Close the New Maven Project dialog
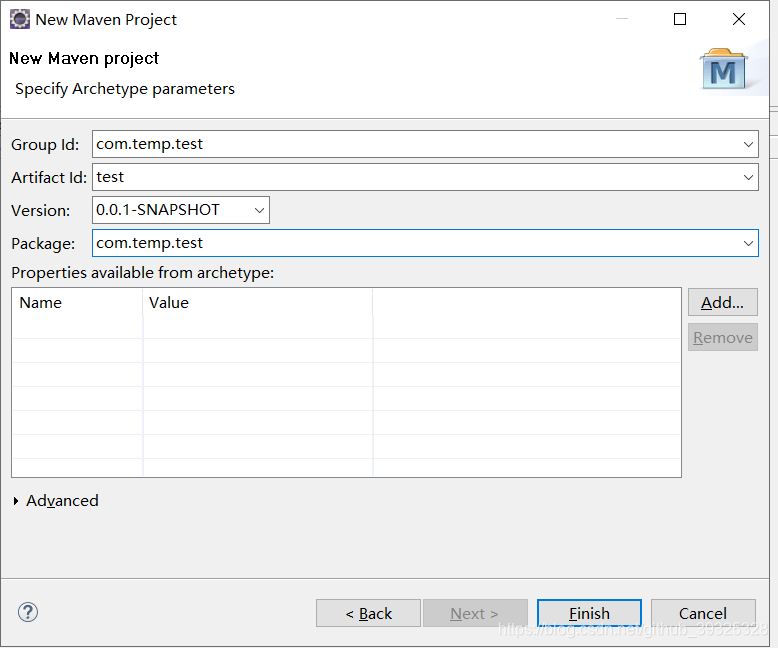 [x=739, y=19]
